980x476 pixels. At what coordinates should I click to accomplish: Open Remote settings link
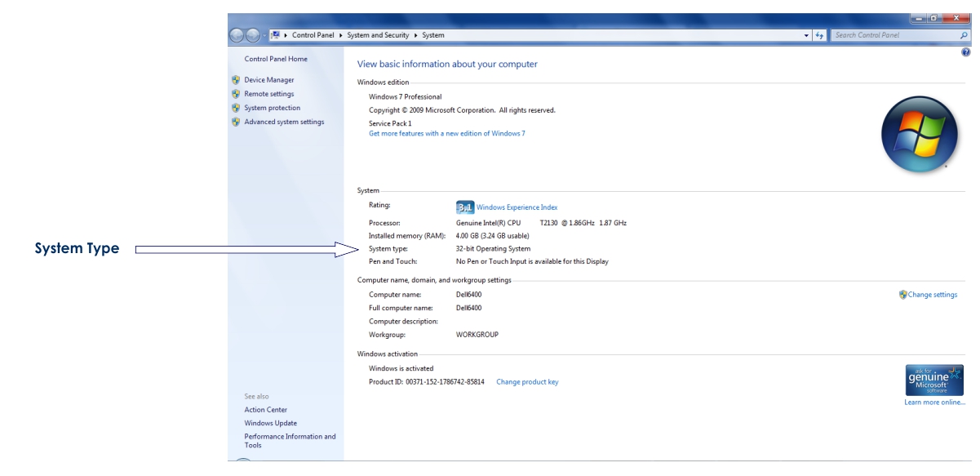pos(269,94)
